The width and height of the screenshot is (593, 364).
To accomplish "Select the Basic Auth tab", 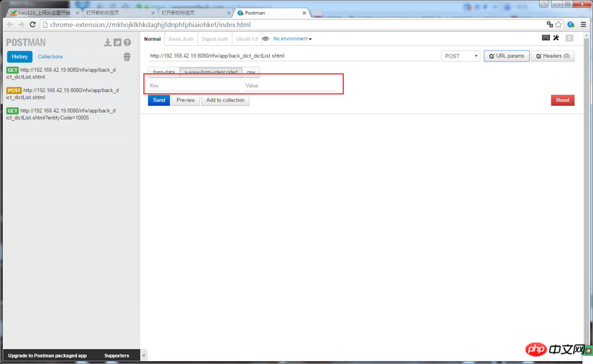I will click(181, 39).
